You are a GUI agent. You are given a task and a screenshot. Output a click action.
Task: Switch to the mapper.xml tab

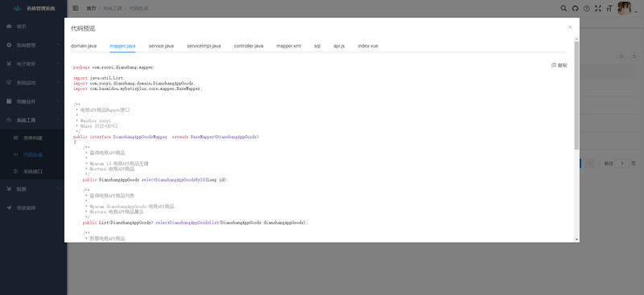(x=289, y=46)
